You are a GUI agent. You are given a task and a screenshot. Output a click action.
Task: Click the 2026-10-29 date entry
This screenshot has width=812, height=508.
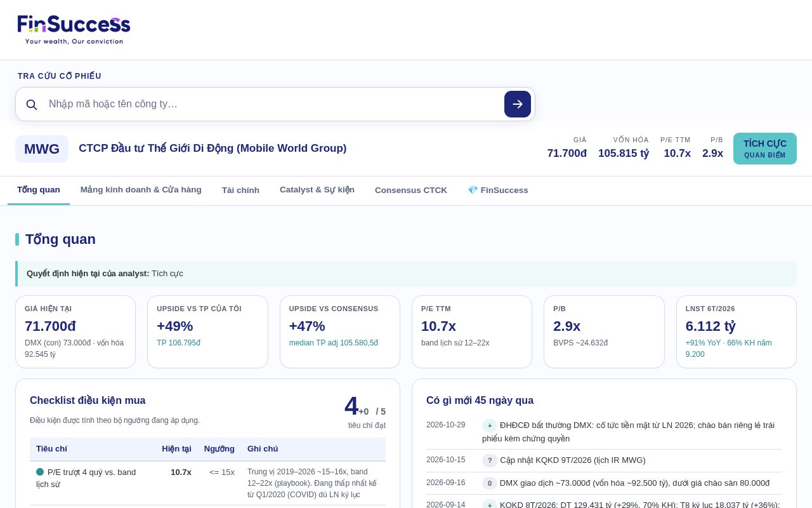(x=445, y=425)
